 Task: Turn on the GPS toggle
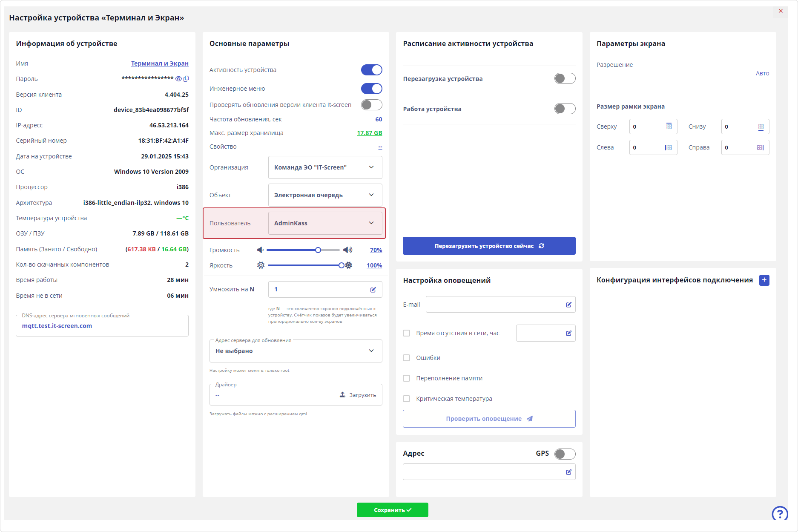(565, 454)
